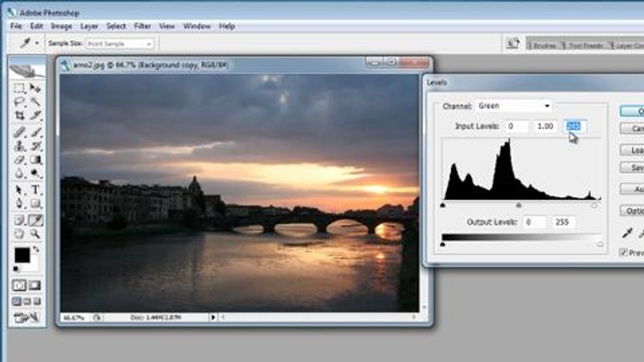Choose the black point eyedropper in Levels
The height and width of the screenshot is (362, 644).
click(628, 232)
